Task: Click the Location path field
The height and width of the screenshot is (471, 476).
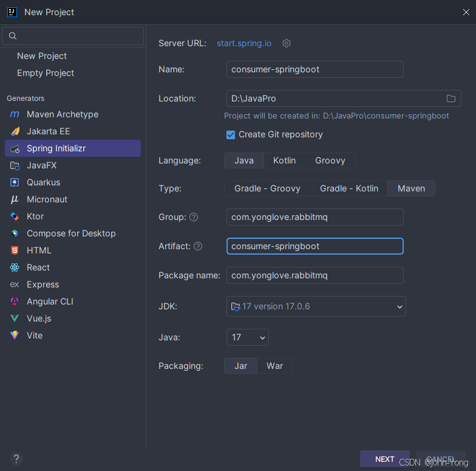Action: [x=344, y=98]
